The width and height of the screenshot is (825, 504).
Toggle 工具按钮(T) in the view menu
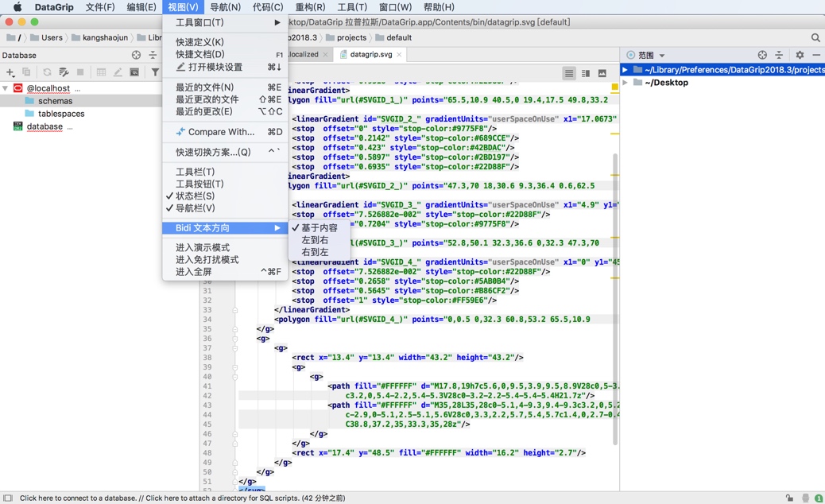click(x=225, y=184)
